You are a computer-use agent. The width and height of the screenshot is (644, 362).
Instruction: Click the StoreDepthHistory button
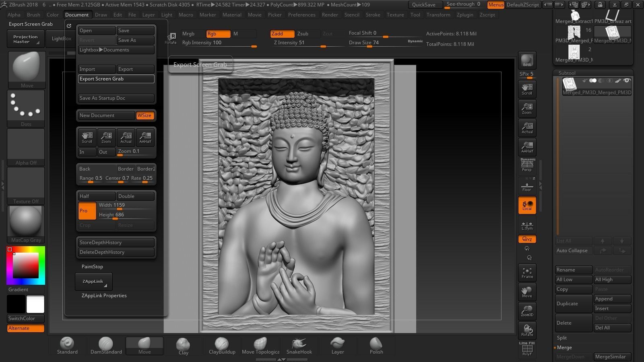pyautogui.click(x=116, y=243)
